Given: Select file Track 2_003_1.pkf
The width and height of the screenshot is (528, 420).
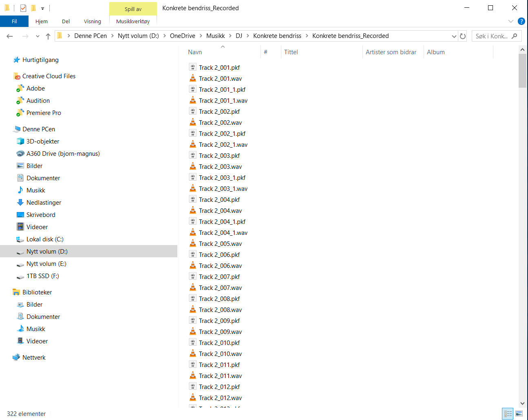Looking at the screenshot, I should 222,177.
